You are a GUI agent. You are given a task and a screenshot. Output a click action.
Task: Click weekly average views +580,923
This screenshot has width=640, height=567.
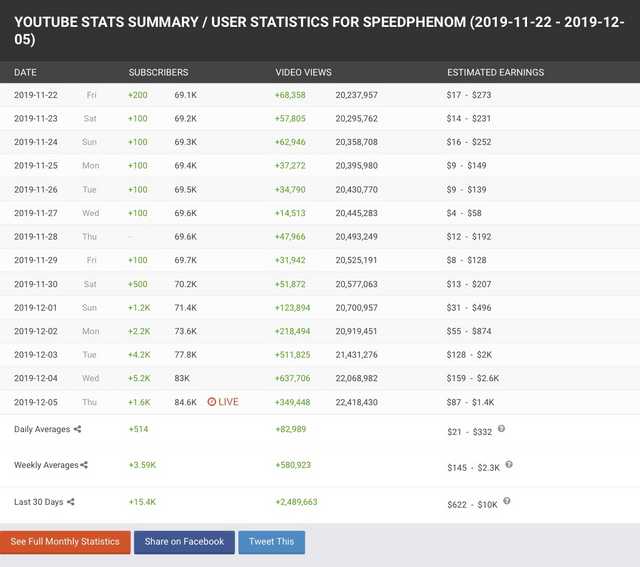pos(293,465)
